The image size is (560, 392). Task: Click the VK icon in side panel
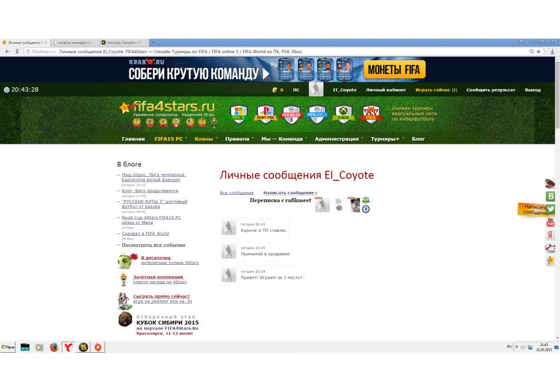pyautogui.click(x=550, y=196)
